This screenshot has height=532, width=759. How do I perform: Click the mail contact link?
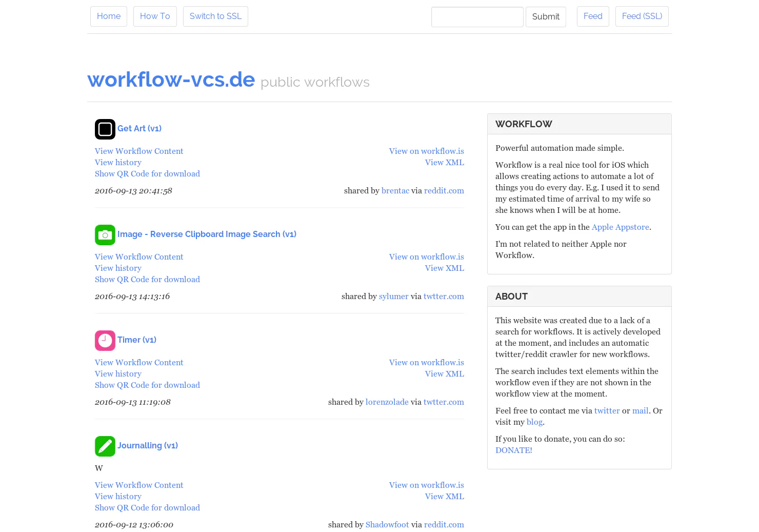tap(641, 410)
